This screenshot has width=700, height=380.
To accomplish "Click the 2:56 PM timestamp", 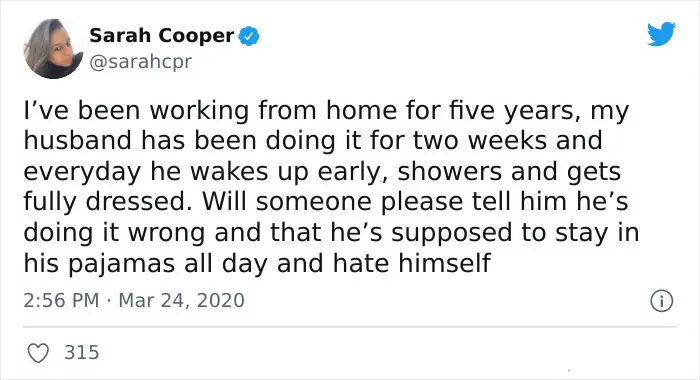I will point(61,300).
